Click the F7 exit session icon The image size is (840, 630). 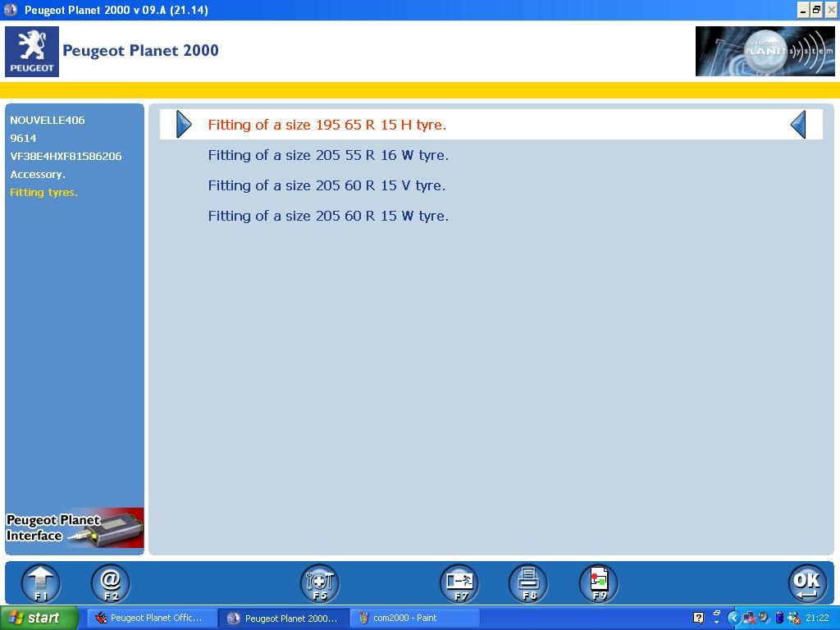point(459,583)
